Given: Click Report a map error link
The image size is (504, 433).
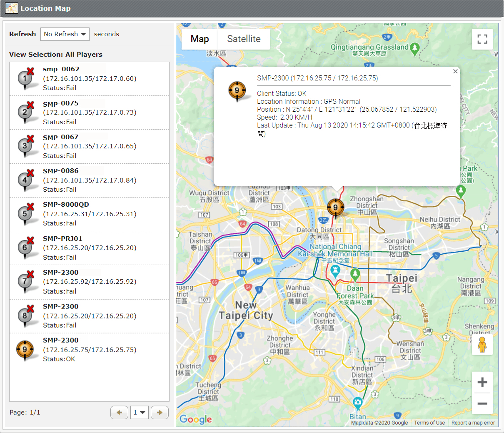Looking at the screenshot, I should [473, 423].
